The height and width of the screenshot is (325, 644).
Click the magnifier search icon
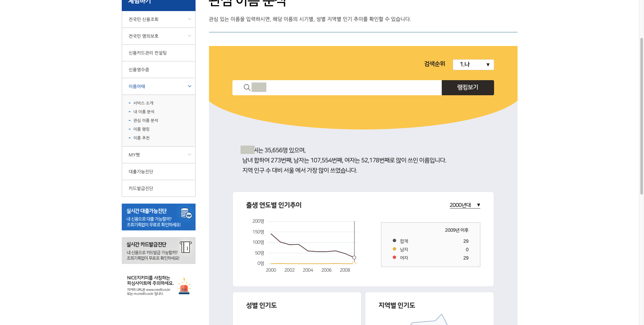247,88
